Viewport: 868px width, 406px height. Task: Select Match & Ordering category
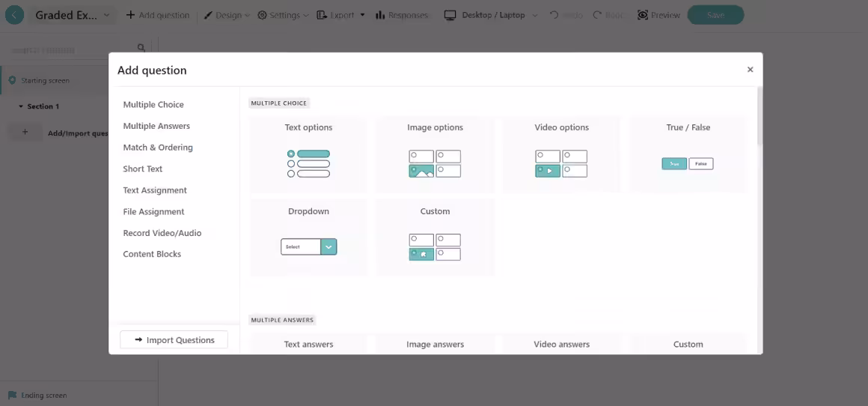click(x=158, y=148)
